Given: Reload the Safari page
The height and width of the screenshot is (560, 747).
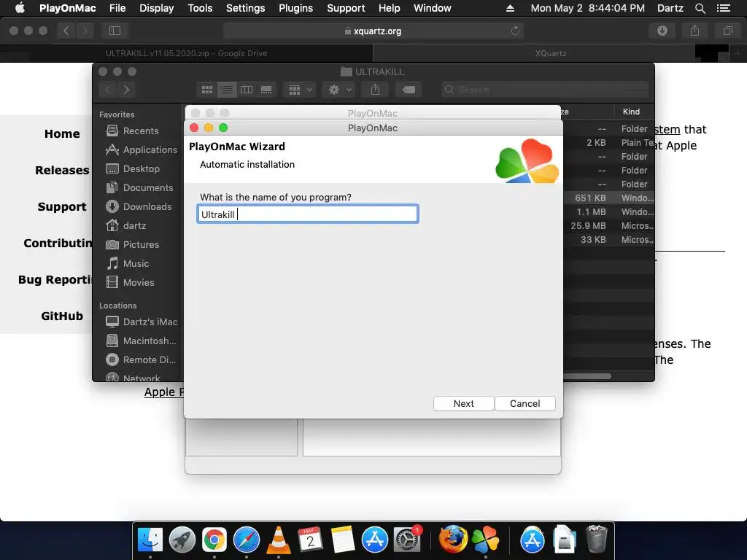Looking at the screenshot, I should coord(515,31).
